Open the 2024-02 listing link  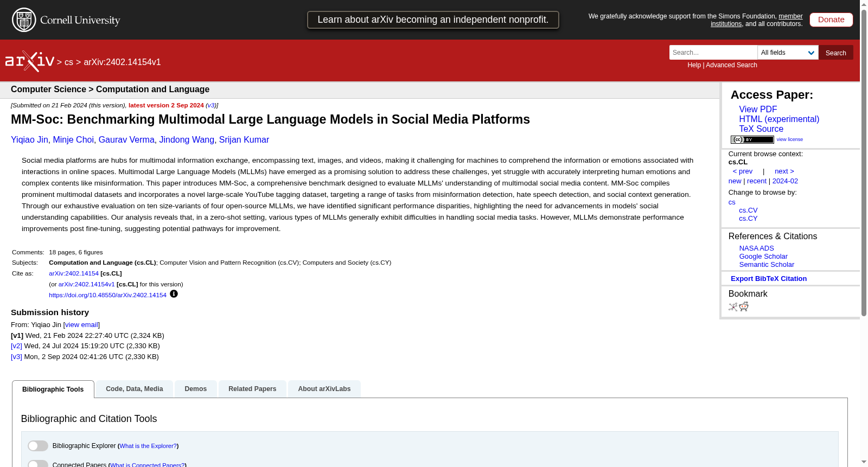[785, 181]
